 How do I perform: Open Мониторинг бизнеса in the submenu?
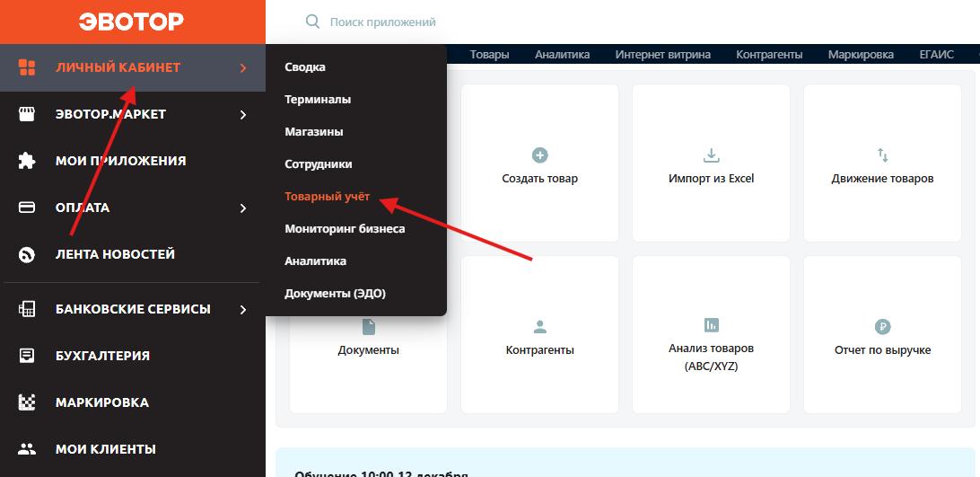click(345, 229)
